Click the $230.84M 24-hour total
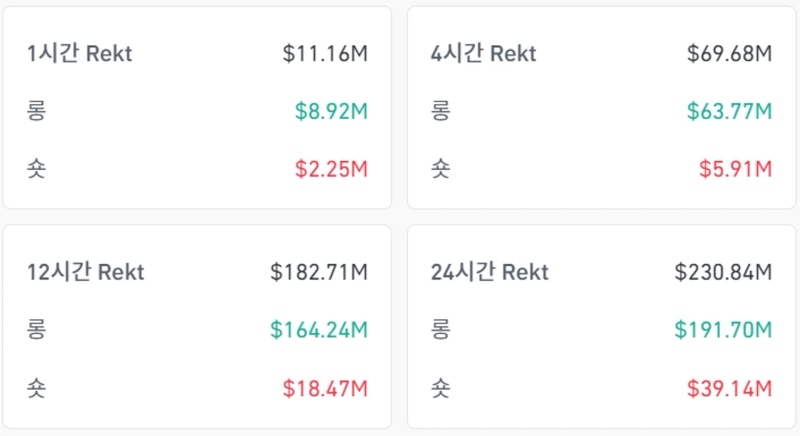The width and height of the screenshot is (800, 436). pyautogui.click(x=723, y=271)
